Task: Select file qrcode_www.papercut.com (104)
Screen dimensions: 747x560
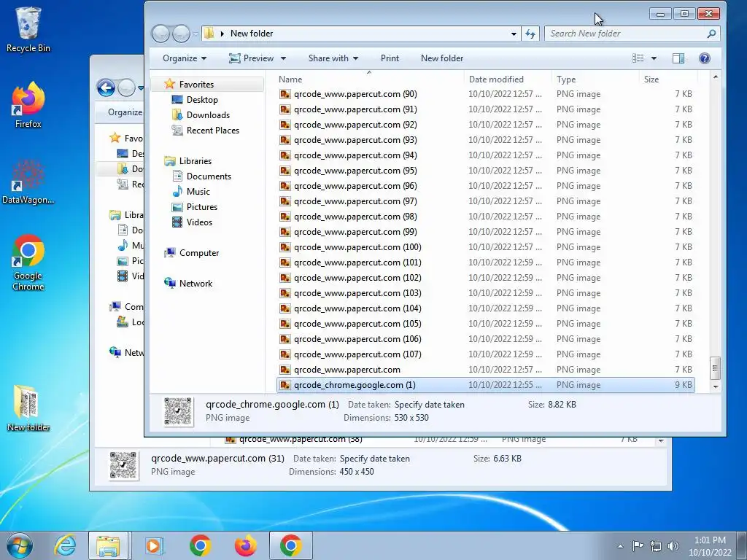Action: pyautogui.click(x=485, y=308)
